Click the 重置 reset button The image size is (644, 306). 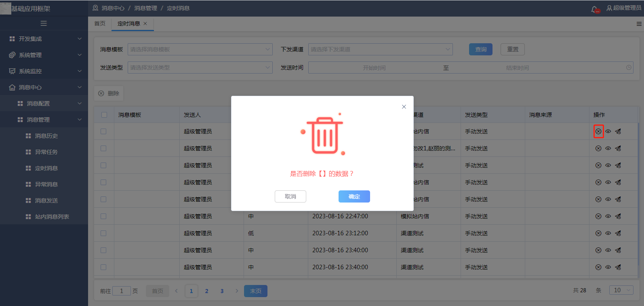click(x=513, y=49)
